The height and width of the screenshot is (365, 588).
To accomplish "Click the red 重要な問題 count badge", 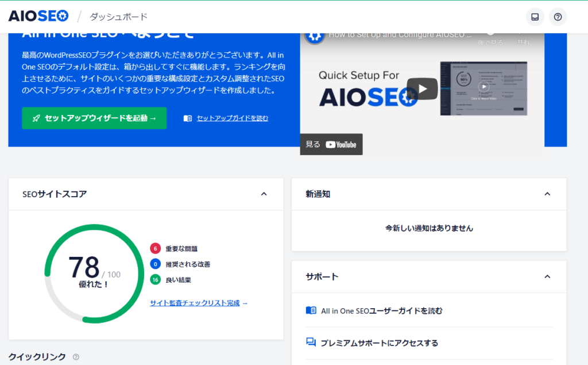I will [155, 248].
